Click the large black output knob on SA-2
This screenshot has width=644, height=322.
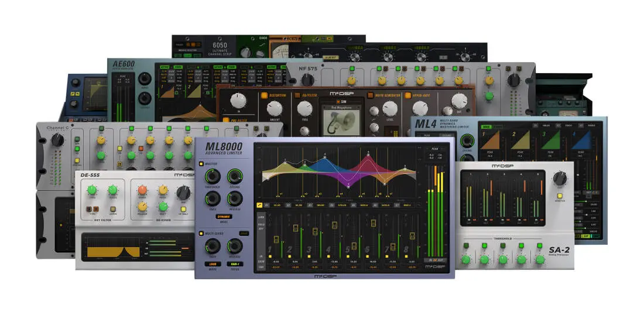tap(559, 179)
